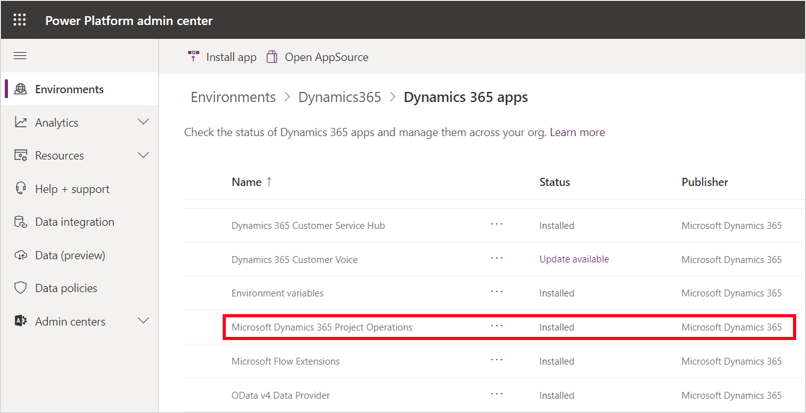Click the Help + support headset icon

pos(21,189)
